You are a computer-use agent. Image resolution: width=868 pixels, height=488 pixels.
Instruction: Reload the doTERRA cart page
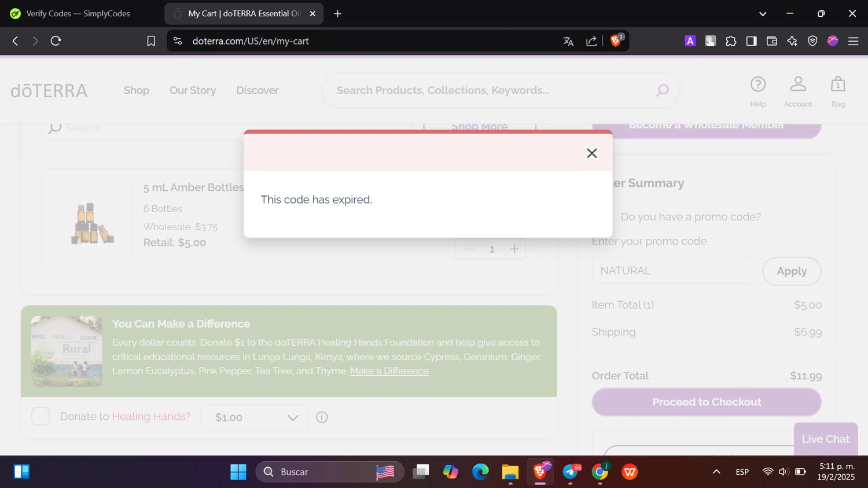click(x=56, y=41)
